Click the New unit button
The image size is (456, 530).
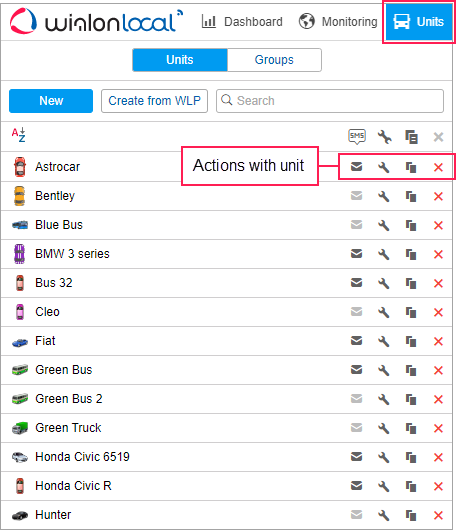point(51,101)
